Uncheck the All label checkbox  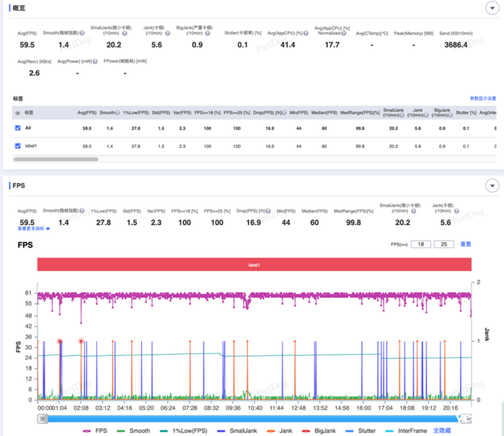[18, 128]
